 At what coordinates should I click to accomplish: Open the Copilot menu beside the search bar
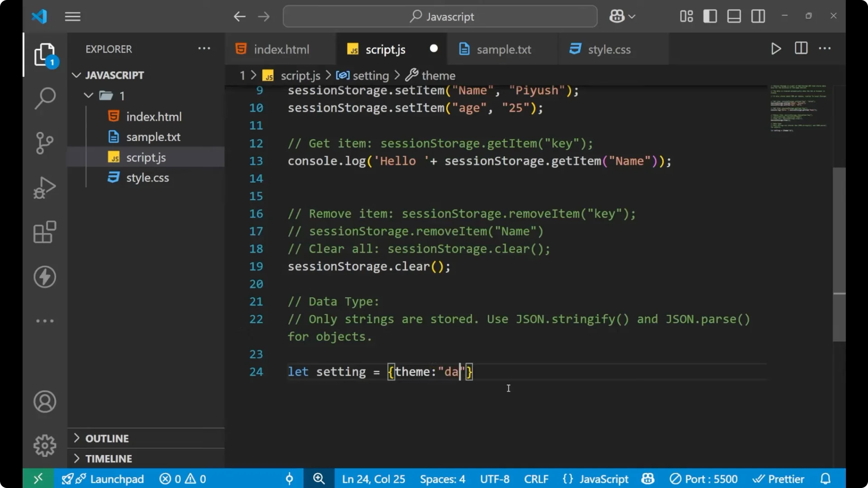(x=622, y=16)
